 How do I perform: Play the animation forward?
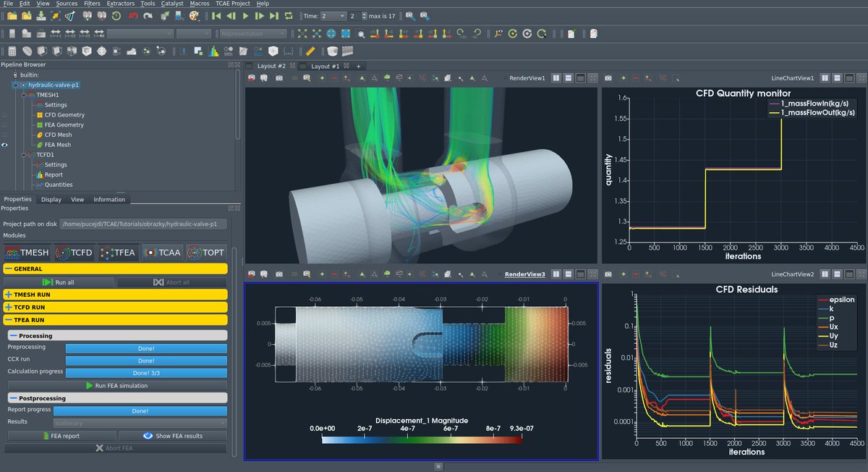coord(245,15)
